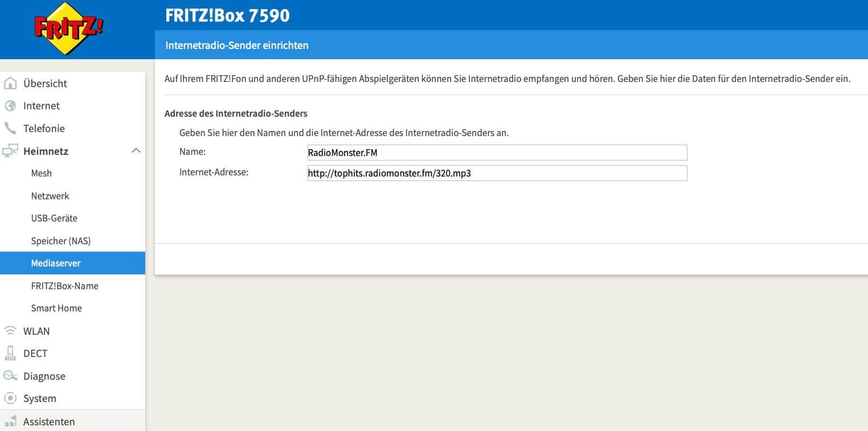Open the FRITZ!Box-Name settings
The image size is (868, 431).
click(x=64, y=285)
